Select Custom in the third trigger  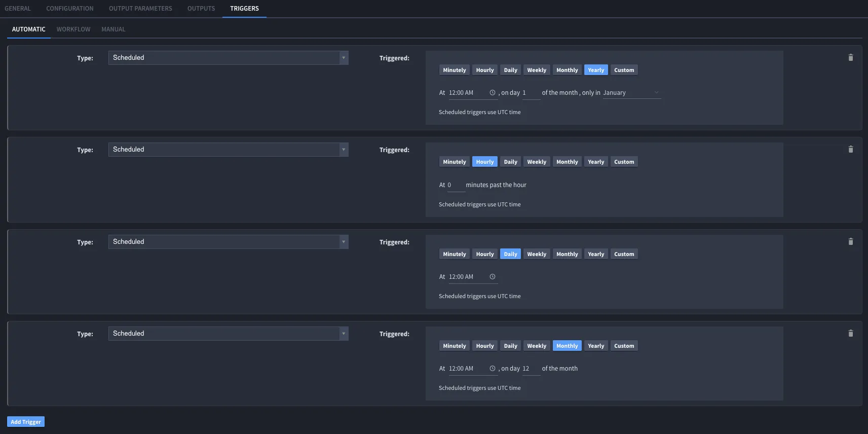point(624,254)
